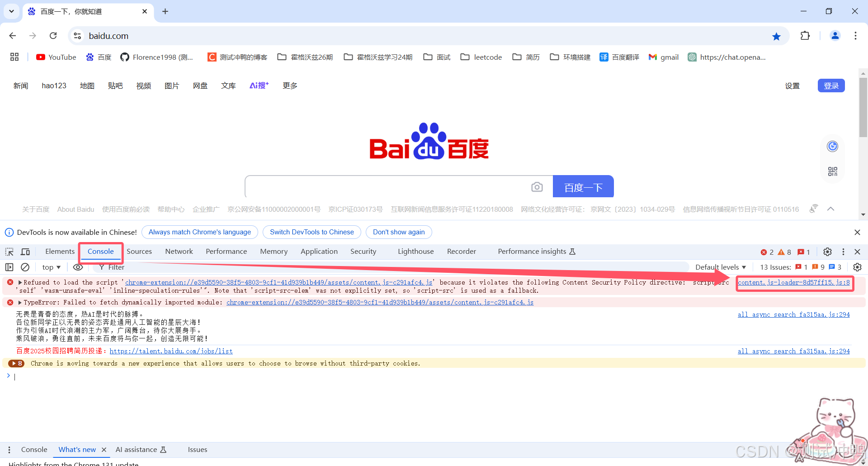
Task: Dismiss the DevTools language infobar
Action: pyautogui.click(x=857, y=232)
